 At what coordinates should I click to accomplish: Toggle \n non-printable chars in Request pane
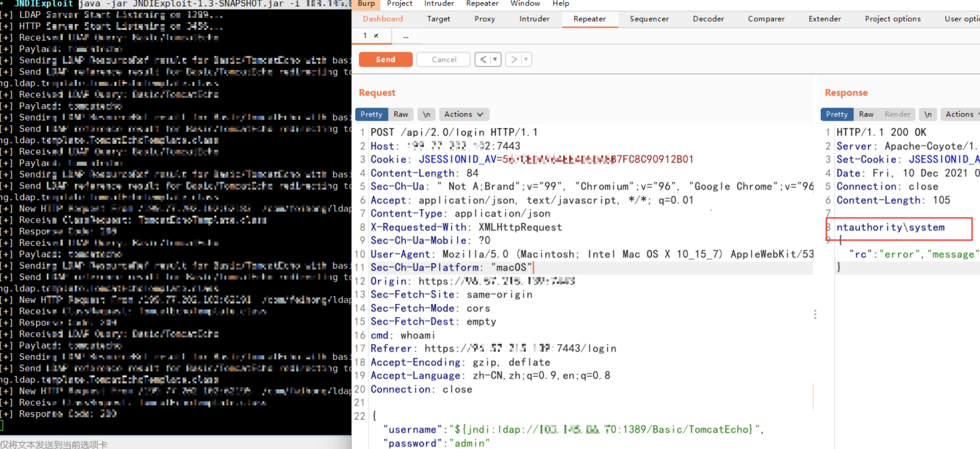click(426, 114)
